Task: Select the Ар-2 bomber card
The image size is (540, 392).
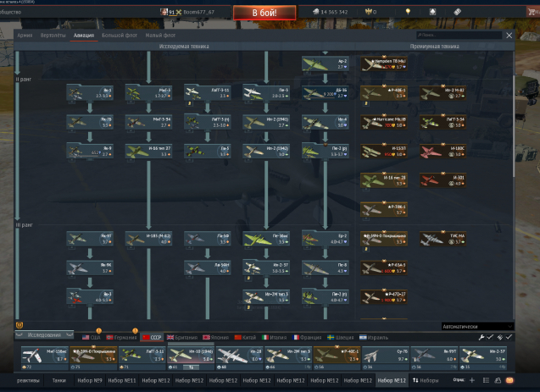Action: (x=326, y=63)
